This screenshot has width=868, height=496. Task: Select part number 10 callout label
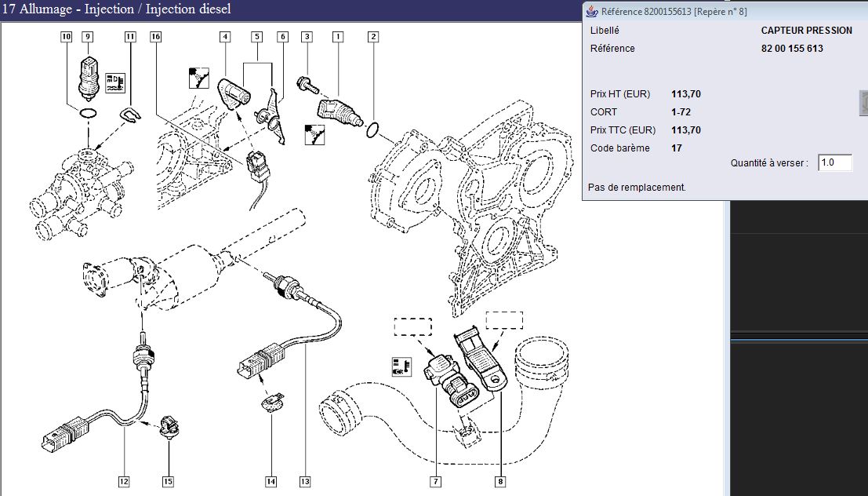(x=67, y=37)
